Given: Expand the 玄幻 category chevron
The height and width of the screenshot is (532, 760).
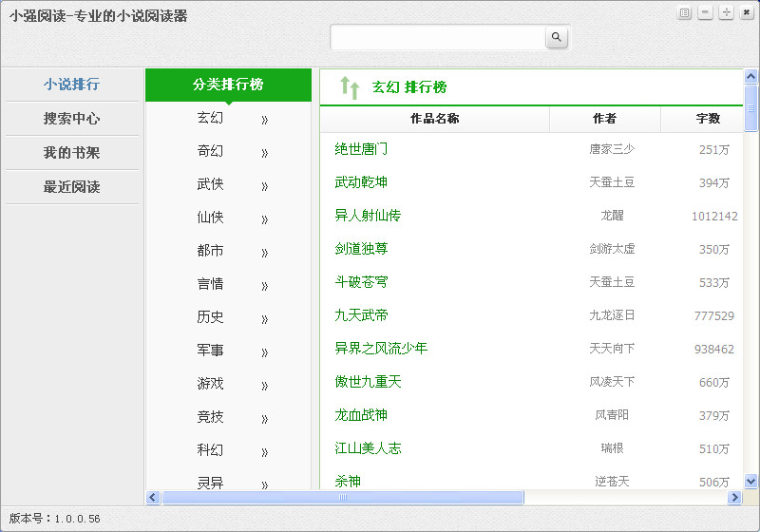Looking at the screenshot, I should (x=264, y=120).
